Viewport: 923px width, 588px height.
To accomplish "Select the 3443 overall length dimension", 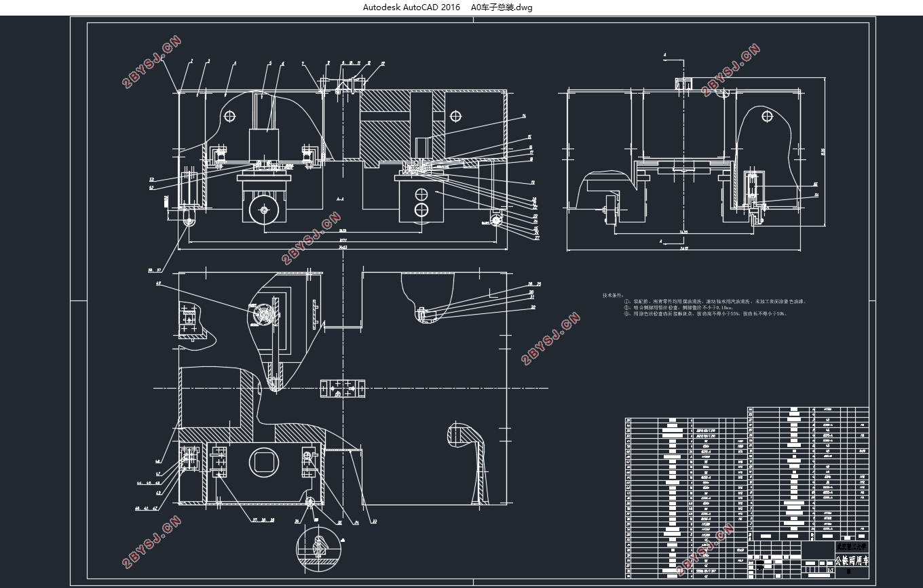I will 342,248.
